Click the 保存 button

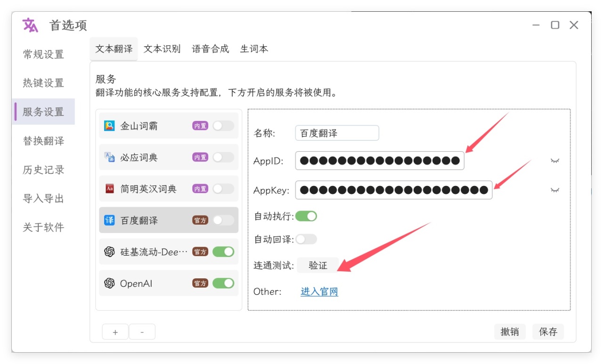(x=548, y=332)
